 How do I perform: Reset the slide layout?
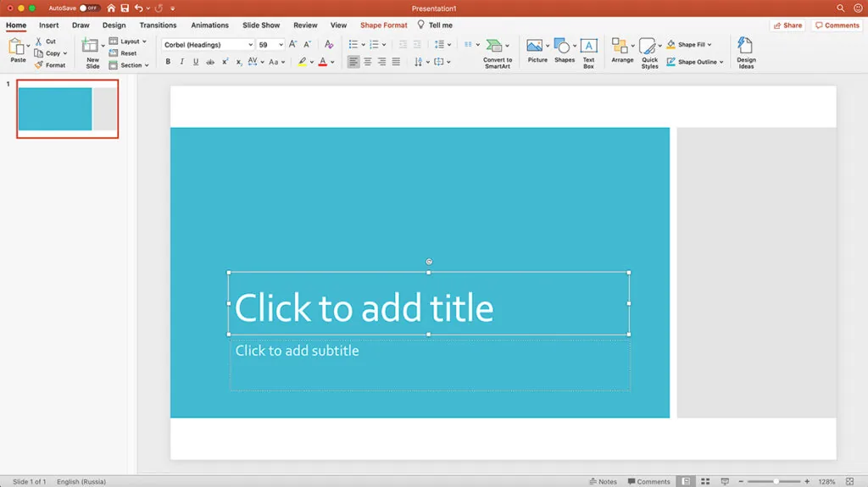[x=123, y=53]
